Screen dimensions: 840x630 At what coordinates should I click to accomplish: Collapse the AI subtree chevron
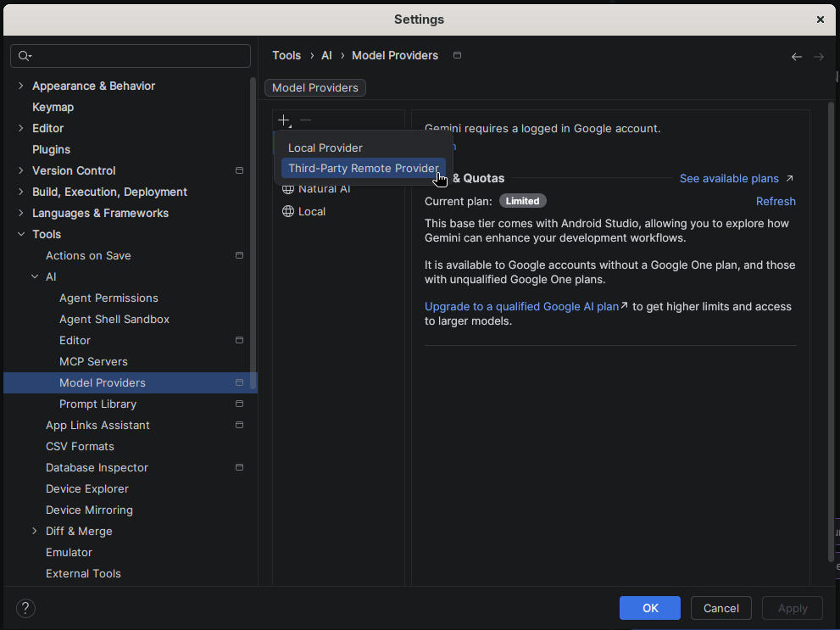35,276
